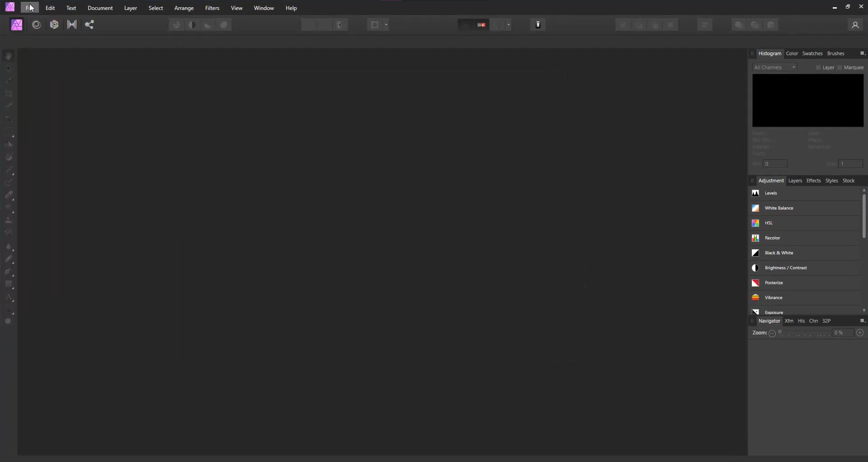The height and width of the screenshot is (462, 868).
Task: Open the Text menu
Action: click(71, 8)
